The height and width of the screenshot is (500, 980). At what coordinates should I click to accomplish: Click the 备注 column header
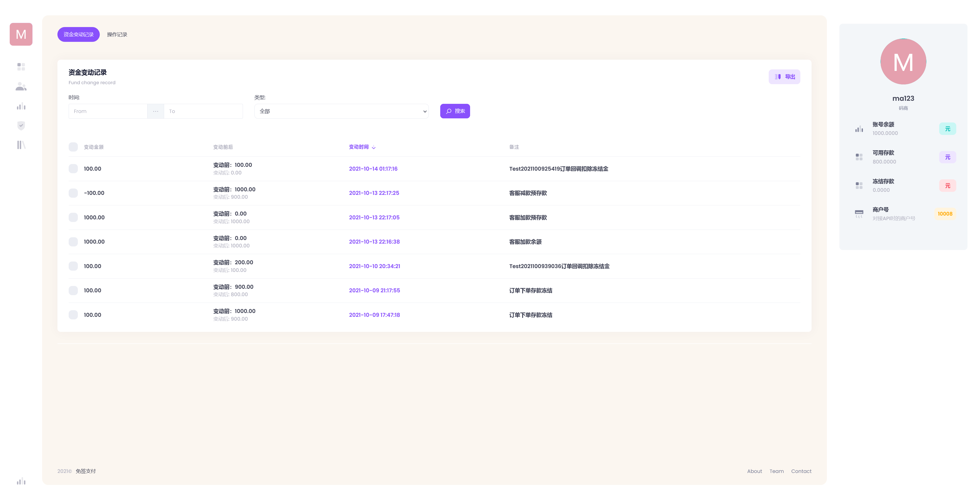click(514, 147)
